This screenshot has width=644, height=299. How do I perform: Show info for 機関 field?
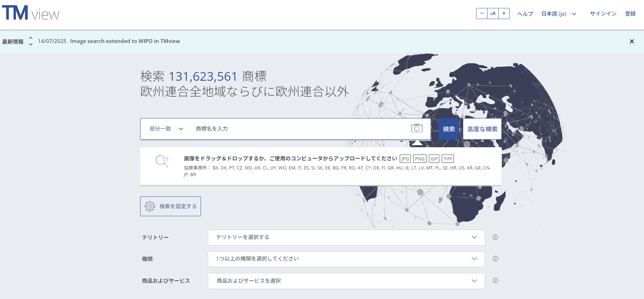click(495, 259)
